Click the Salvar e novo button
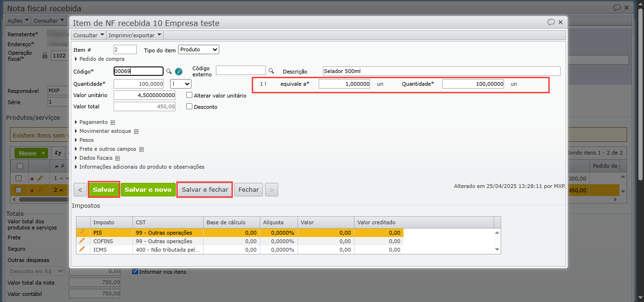Viewport: 644px width, 302px height. (148, 189)
